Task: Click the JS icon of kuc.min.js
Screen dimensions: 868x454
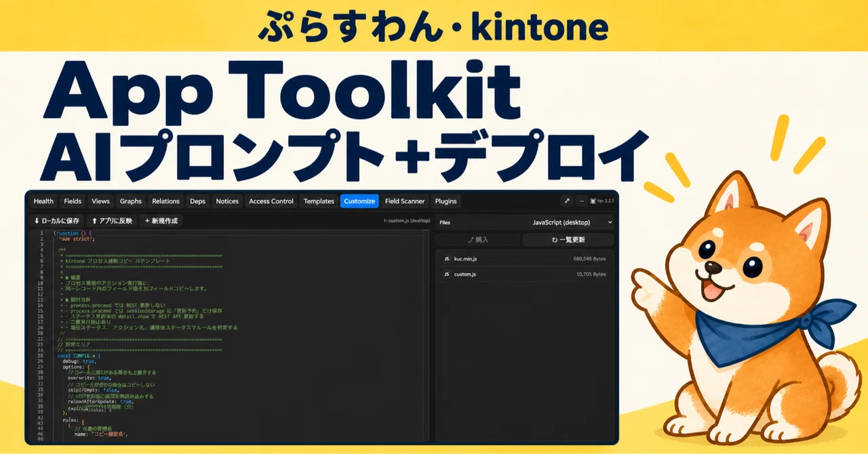Action: click(447, 259)
